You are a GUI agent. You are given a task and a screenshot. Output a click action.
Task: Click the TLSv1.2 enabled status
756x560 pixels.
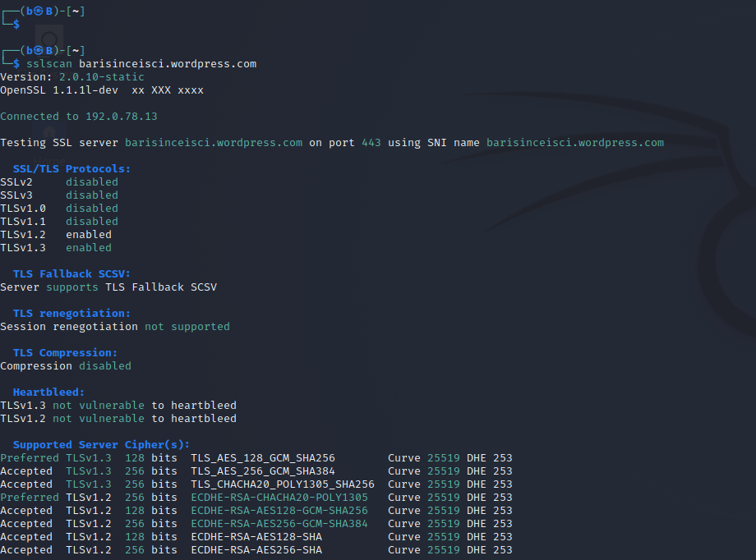click(x=89, y=234)
